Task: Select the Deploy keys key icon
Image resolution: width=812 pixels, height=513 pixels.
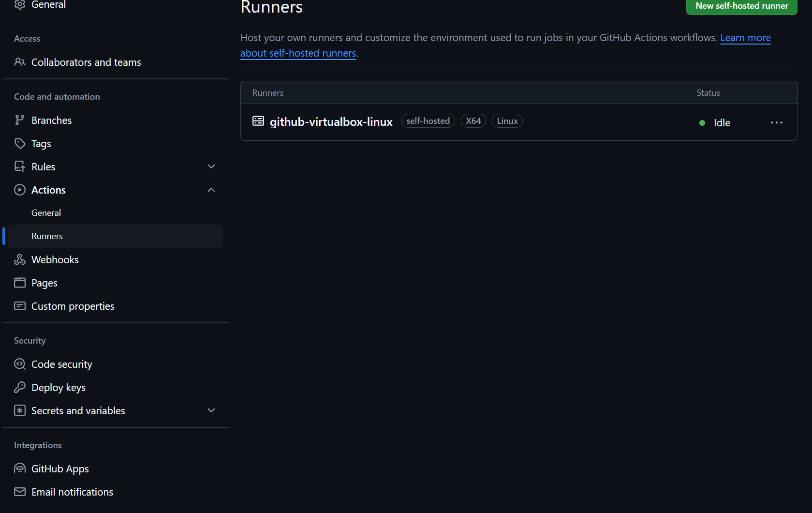Action: click(x=19, y=387)
